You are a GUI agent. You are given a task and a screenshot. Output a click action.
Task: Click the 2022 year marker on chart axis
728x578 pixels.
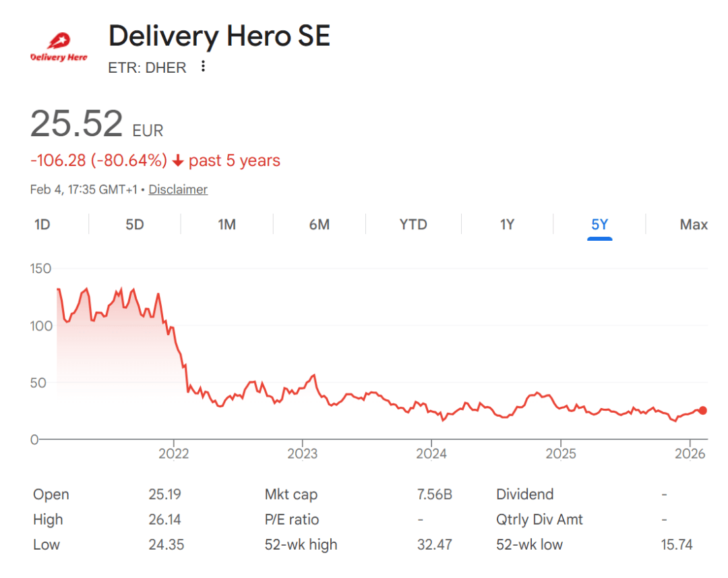173,454
